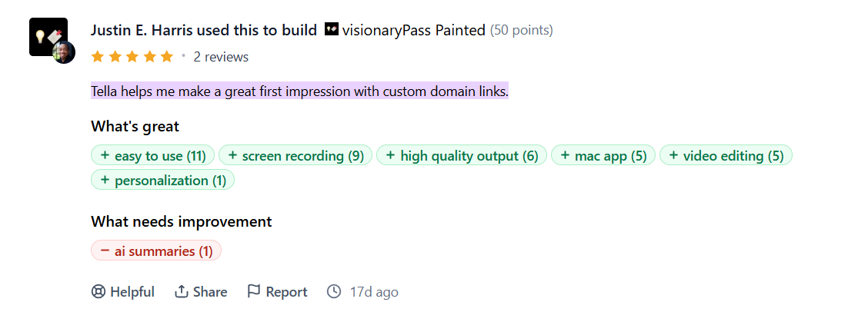Viewport: 868px width, 312px height.
Task: Click the Share upload icon
Action: pos(182,292)
